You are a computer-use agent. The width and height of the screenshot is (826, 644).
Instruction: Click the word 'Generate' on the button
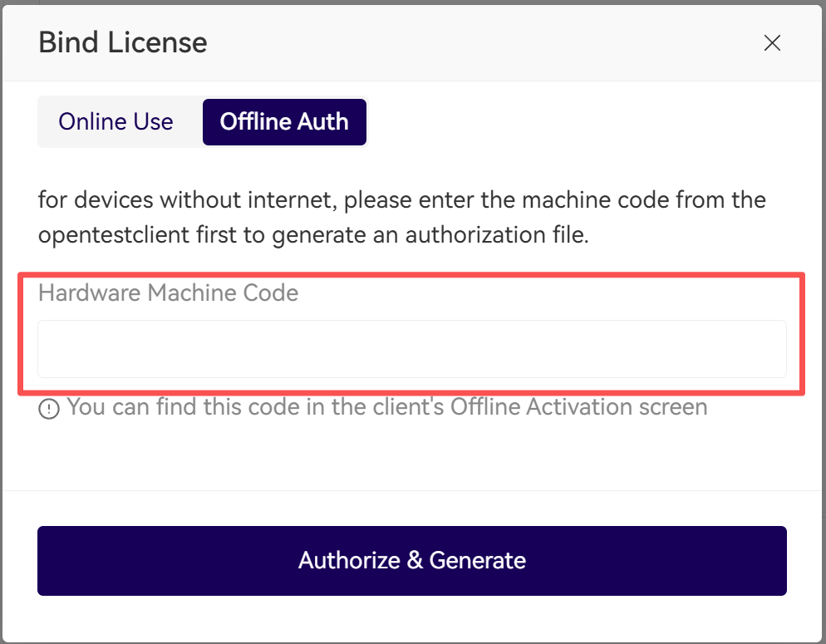[x=477, y=560]
